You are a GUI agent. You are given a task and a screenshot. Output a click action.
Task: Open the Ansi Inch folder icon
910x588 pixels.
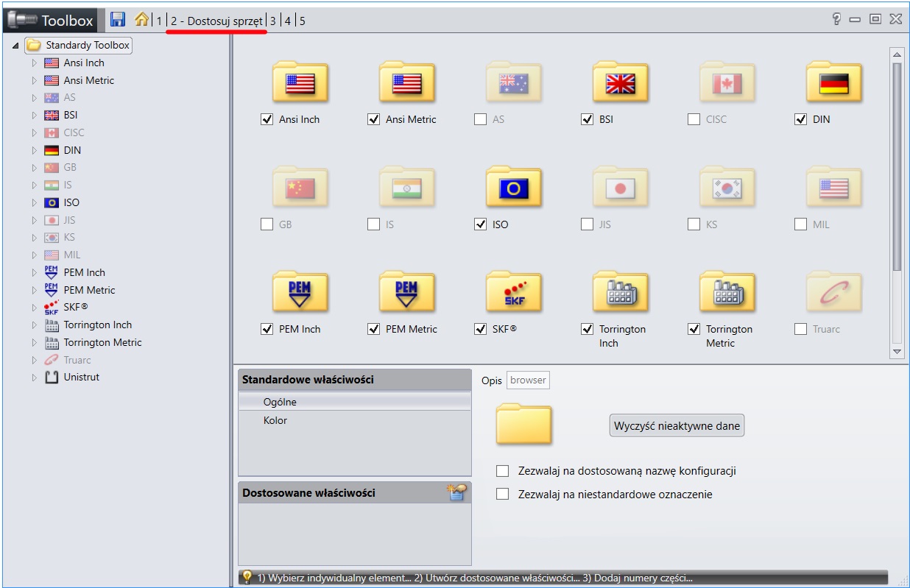300,82
